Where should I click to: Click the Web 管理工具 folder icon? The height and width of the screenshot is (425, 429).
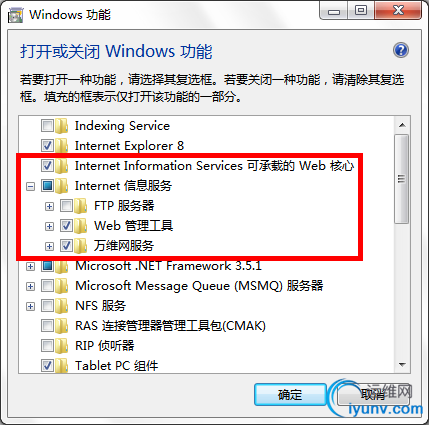pos(81,226)
